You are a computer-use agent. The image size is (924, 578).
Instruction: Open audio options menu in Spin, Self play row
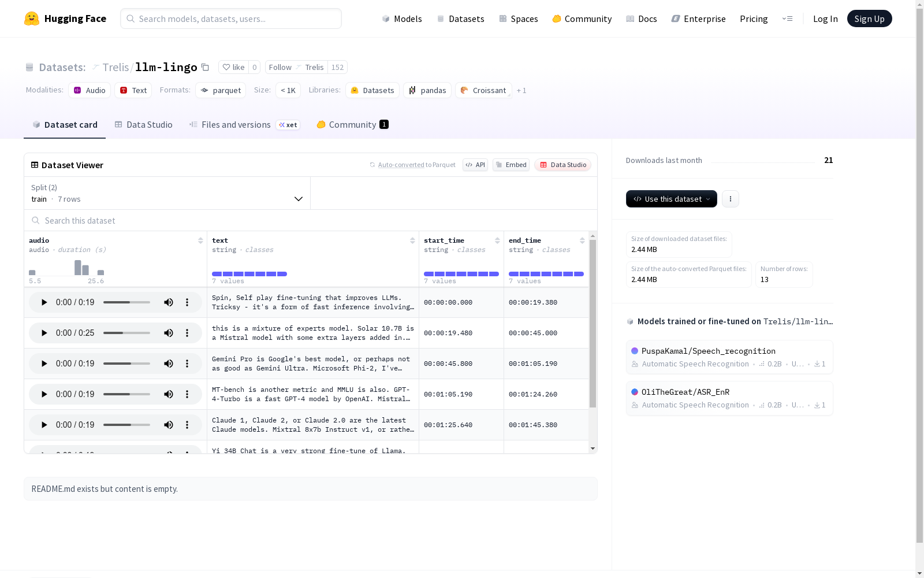click(x=187, y=302)
